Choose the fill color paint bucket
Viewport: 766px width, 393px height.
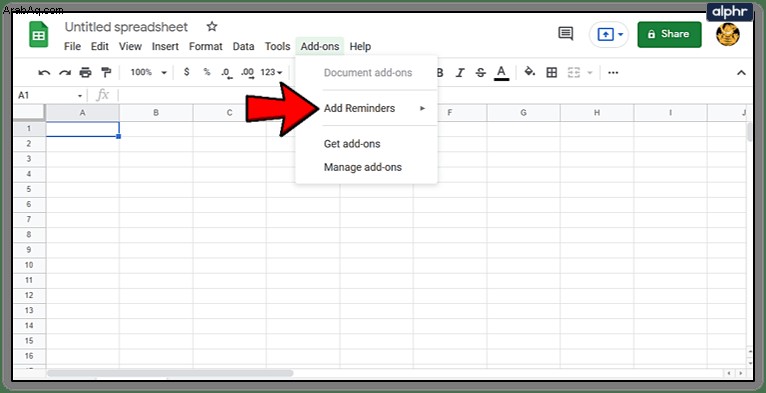[530, 72]
